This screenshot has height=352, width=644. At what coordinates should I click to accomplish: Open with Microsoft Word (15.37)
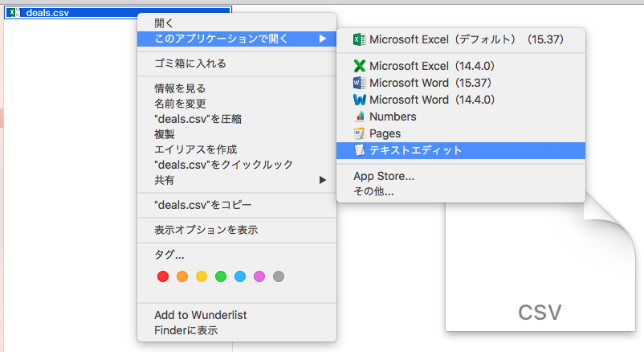coord(461,83)
